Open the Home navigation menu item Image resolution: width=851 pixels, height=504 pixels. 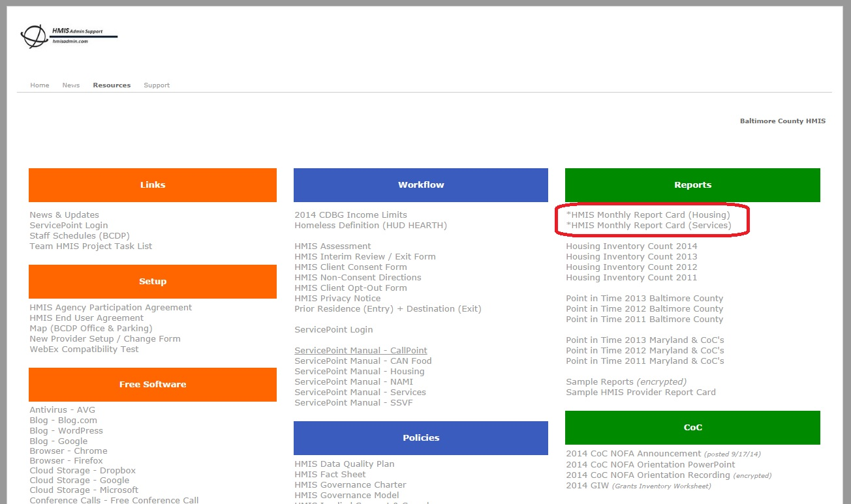(x=39, y=85)
